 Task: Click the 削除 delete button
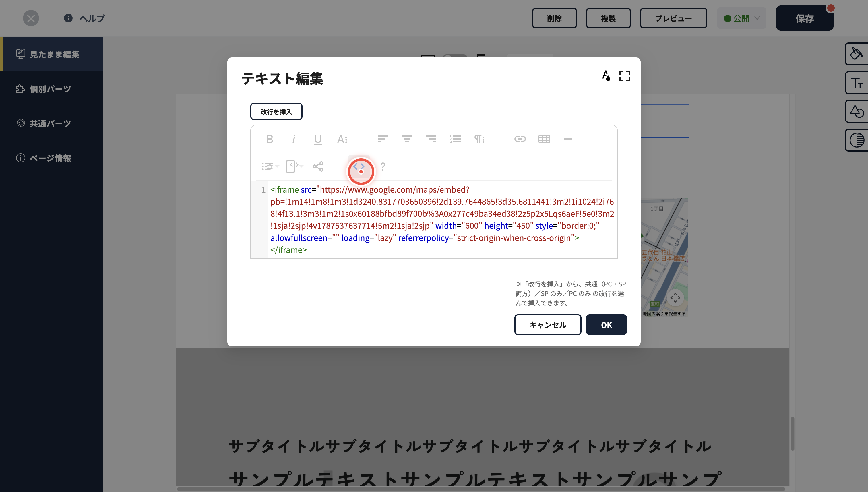click(x=554, y=18)
